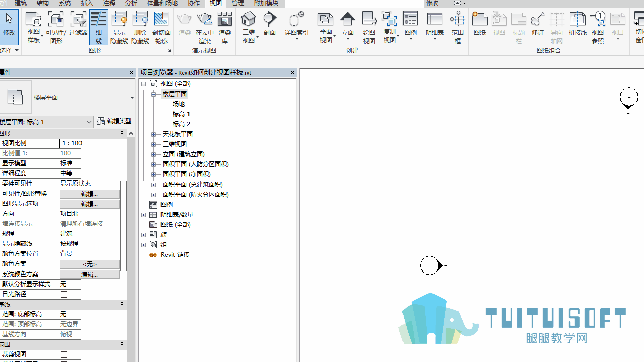Create a 绘图视图 drafting view

[369, 27]
